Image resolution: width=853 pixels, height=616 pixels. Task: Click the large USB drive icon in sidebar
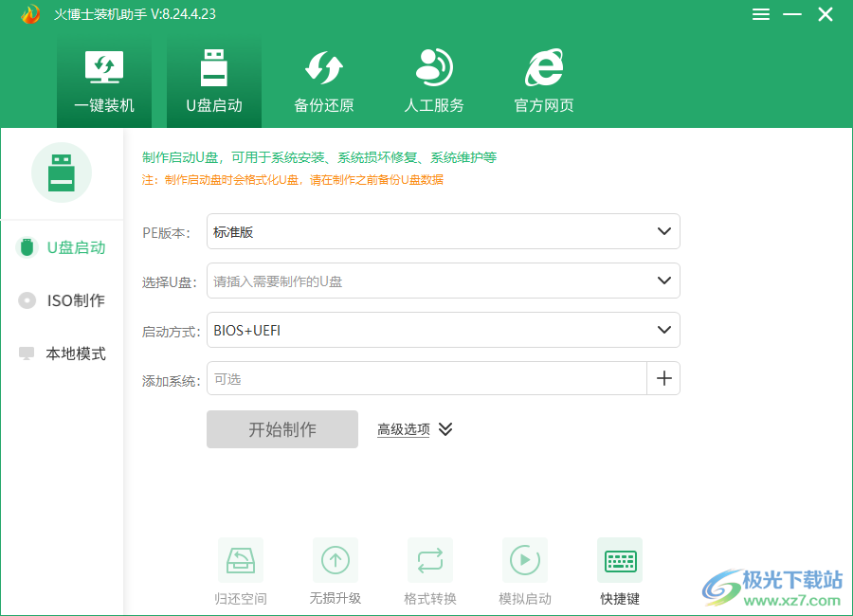click(62, 172)
